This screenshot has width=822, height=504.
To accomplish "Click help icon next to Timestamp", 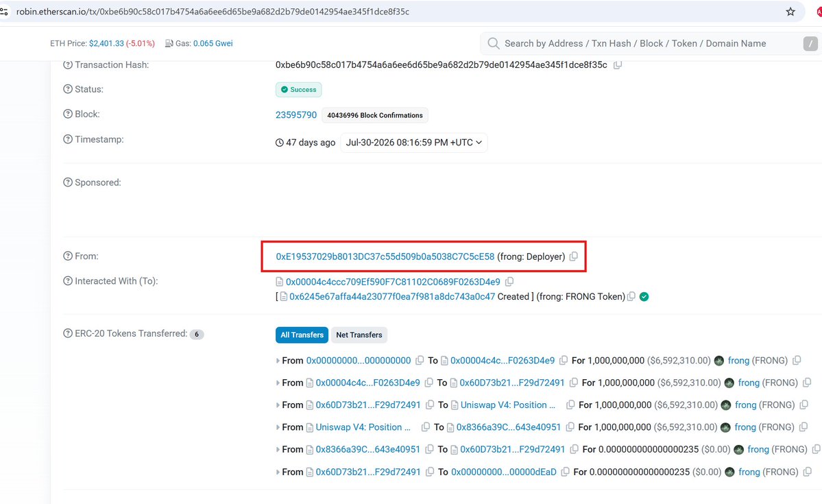I will (x=68, y=139).
